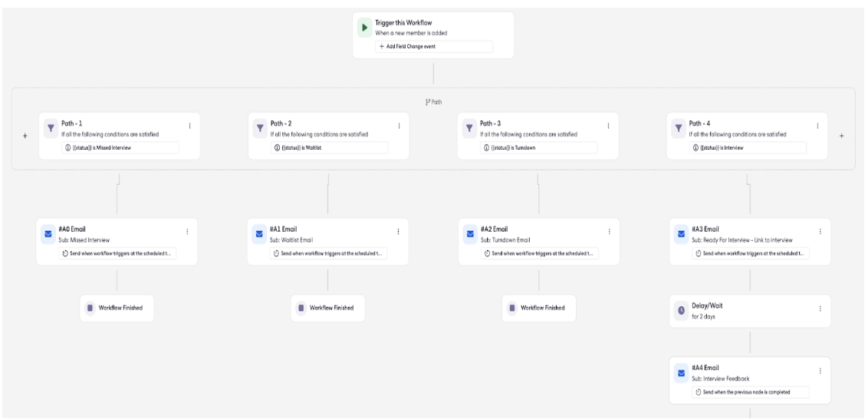The width and height of the screenshot is (868, 419).
Task: Click the green play trigger icon
Action: (x=364, y=28)
